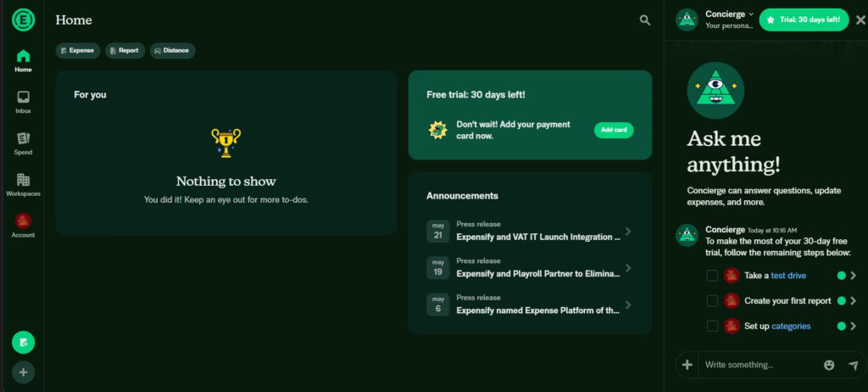The image size is (868, 392).
Task: Go to Home in sidebar
Action: pos(23,61)
